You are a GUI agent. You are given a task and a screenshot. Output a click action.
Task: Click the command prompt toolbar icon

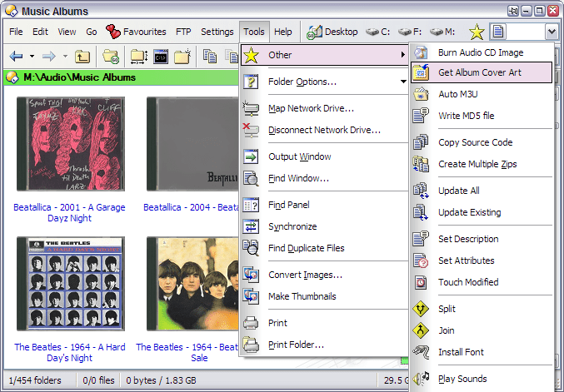point(161,57)
